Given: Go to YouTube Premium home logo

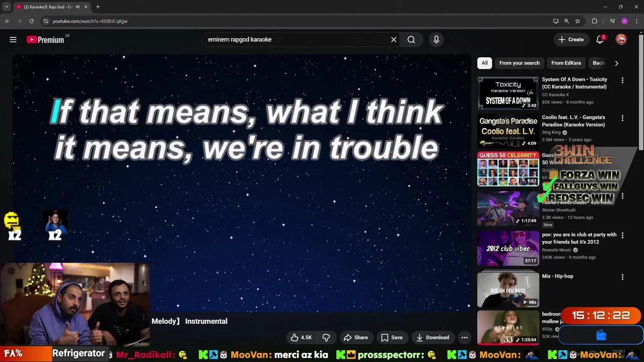Looking at the screenshot, I should pyautogui.click(x=45, y=40).
